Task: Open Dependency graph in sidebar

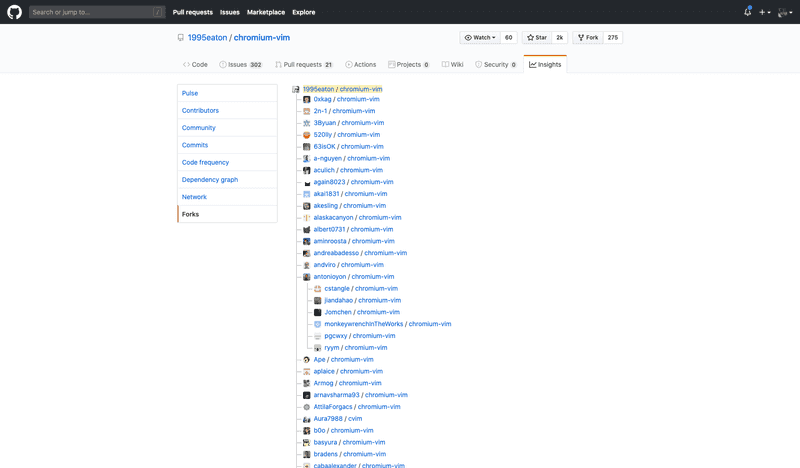Action: point(227,180)
